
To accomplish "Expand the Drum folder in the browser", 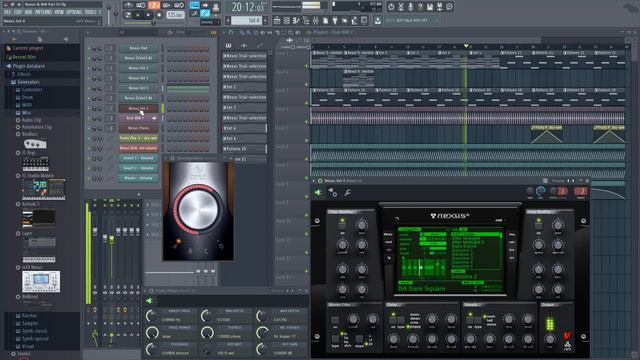I will point(27,97).
